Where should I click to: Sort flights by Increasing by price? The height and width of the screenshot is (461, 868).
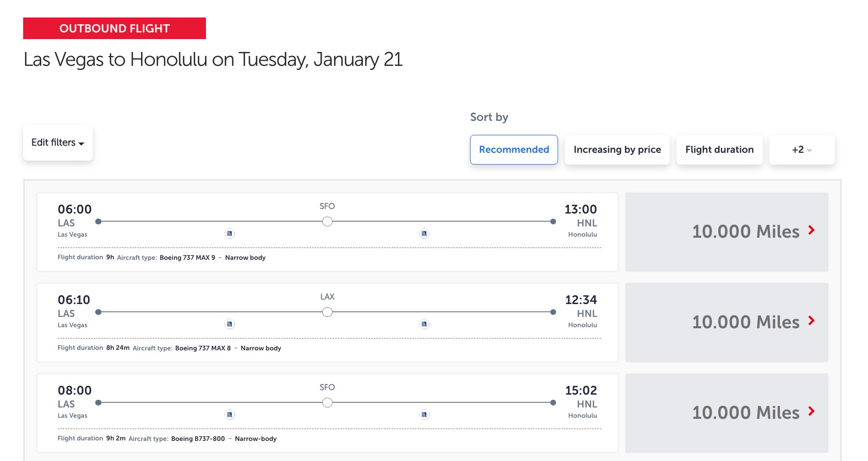[x=617, y=150]
